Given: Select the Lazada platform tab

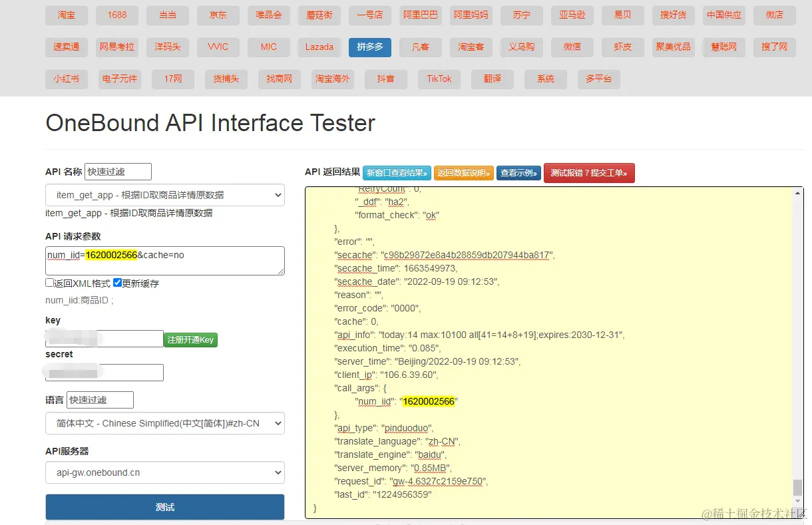Looking at the screenshot, I should (x=319, y=47).
